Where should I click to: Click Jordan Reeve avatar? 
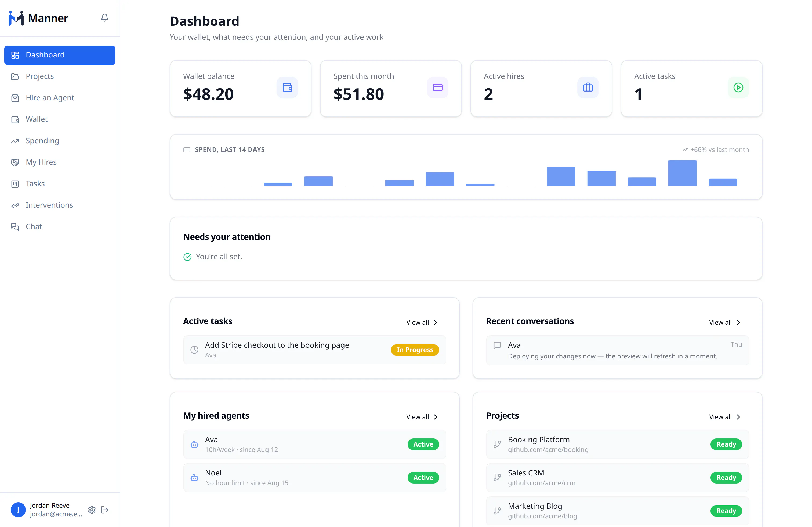click(x=18, y=510)
